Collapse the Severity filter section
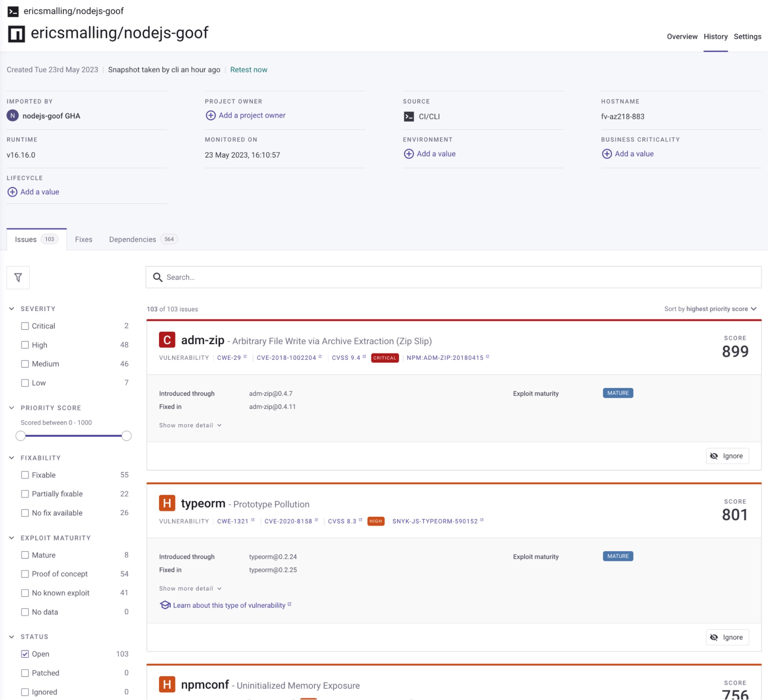Screen dimensions: 768x700 (x=12, y=309)
